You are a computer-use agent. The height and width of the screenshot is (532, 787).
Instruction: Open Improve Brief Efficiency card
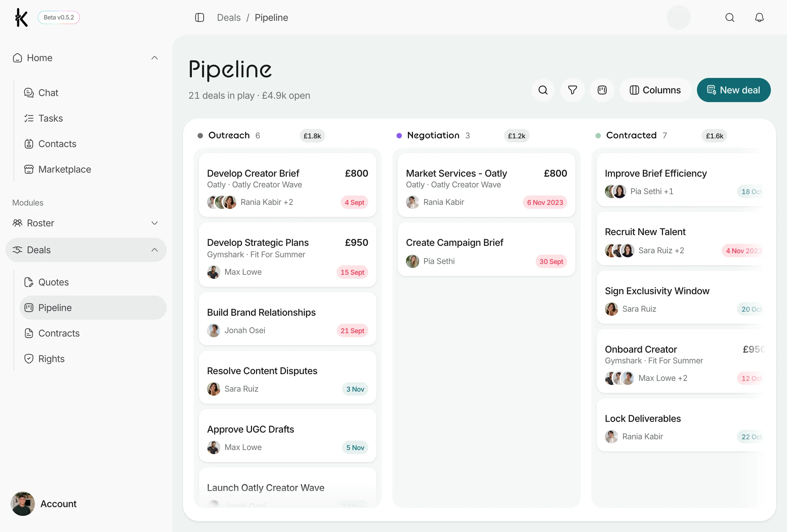pyautogui.click(x=681, y=180)
